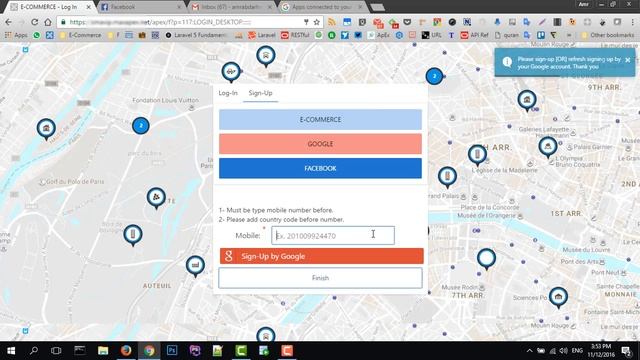This screenshot has width=640, height=360.
Task: Click the ENG language indicator
Action: coord(577,351)
